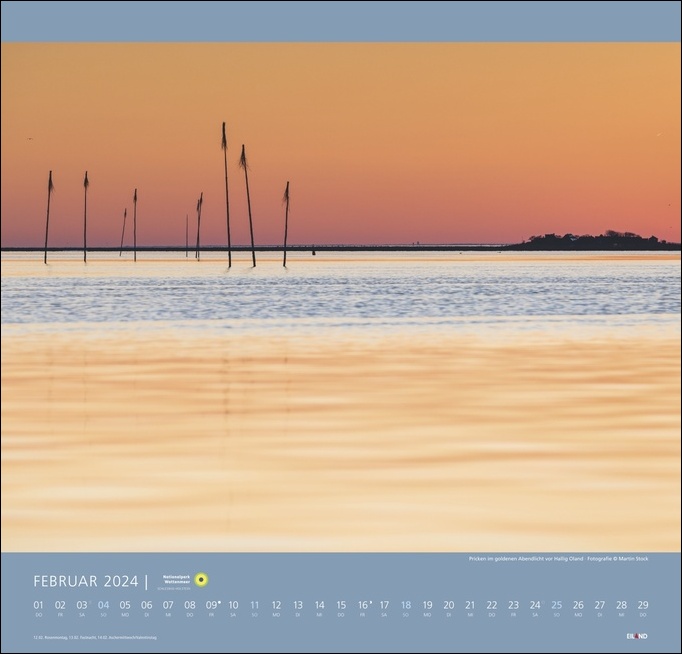Pick date 09 in the date strip
Screen dimensions: 682x654
211,605
